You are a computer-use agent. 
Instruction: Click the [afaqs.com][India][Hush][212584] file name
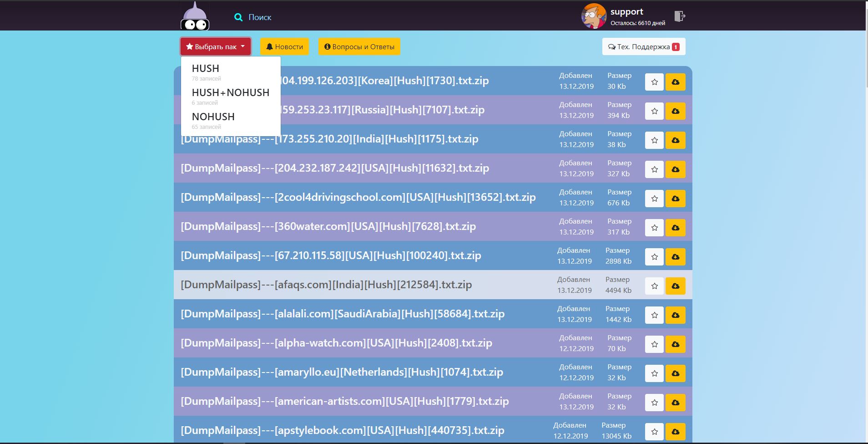click(x=326, y=285)
